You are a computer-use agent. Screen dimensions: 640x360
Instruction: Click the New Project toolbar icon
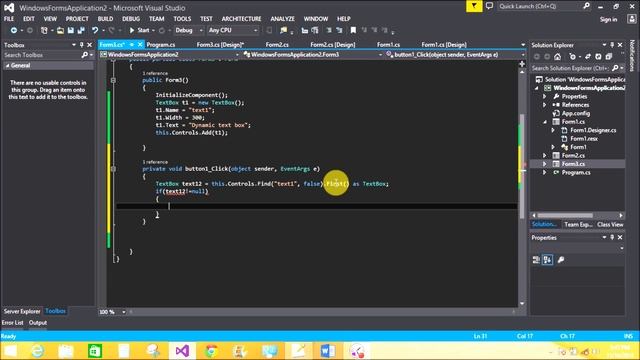click(x=44, y=30)
